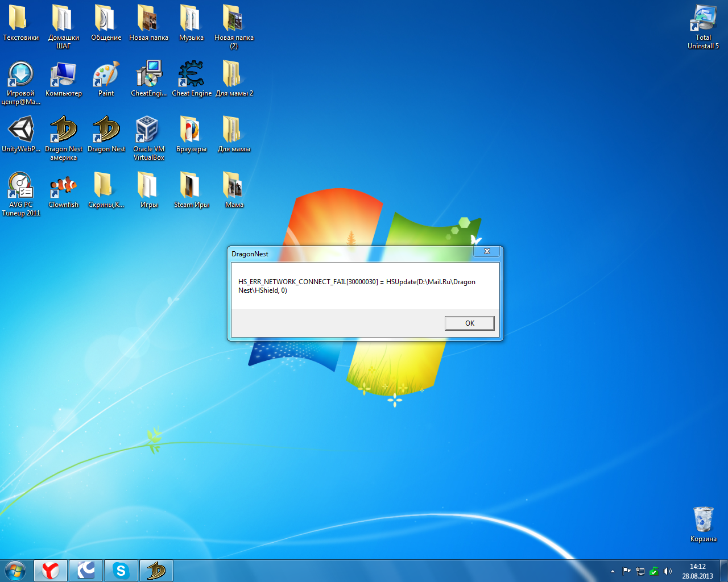The width and height of the screenshot is (728, 582).
Task: Open the Maxthon browser taskbar icon
Action: 86,571
